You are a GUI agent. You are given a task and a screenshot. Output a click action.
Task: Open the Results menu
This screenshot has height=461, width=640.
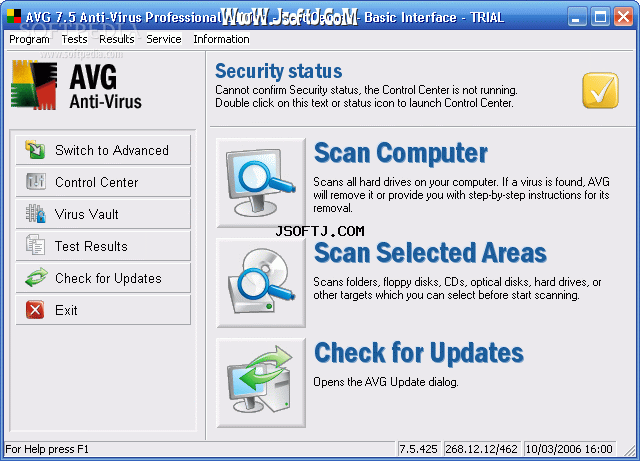coord(117,39)
